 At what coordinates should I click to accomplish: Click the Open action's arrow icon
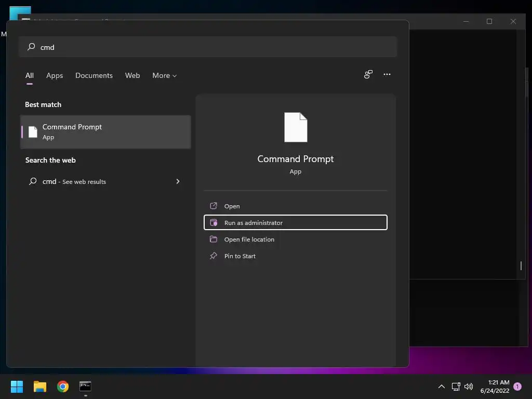coord(214,206)
